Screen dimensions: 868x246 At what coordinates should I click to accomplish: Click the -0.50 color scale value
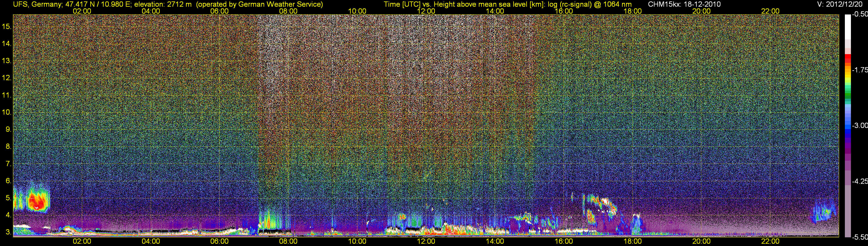pos(860,14)
